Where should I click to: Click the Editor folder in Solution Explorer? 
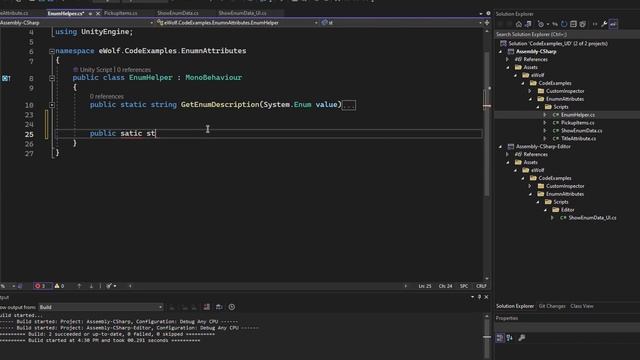point(567,210)
